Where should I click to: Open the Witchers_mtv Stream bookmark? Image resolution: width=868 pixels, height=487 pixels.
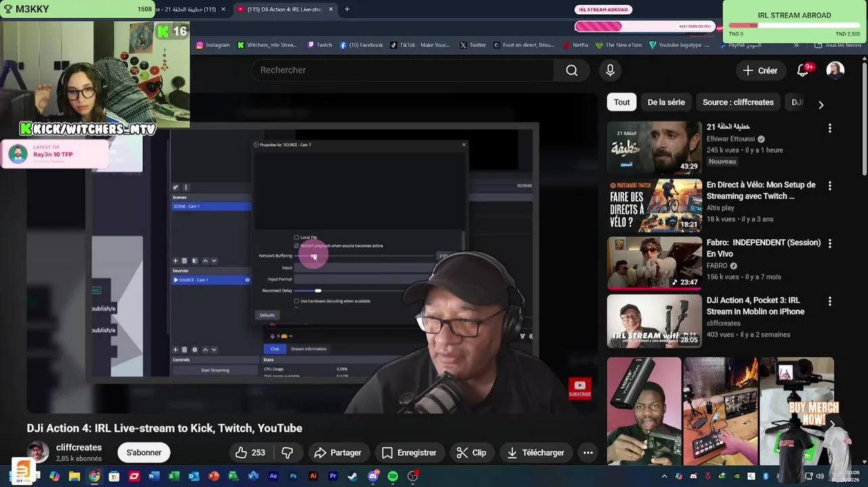point(267,45)
